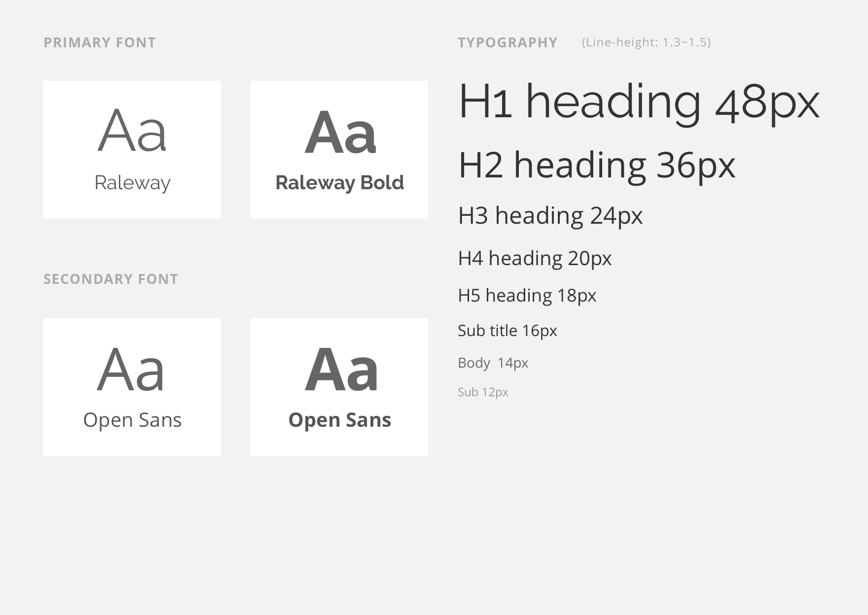
Task: Click the TYPOGRAPHY heading
Action: 507,42
